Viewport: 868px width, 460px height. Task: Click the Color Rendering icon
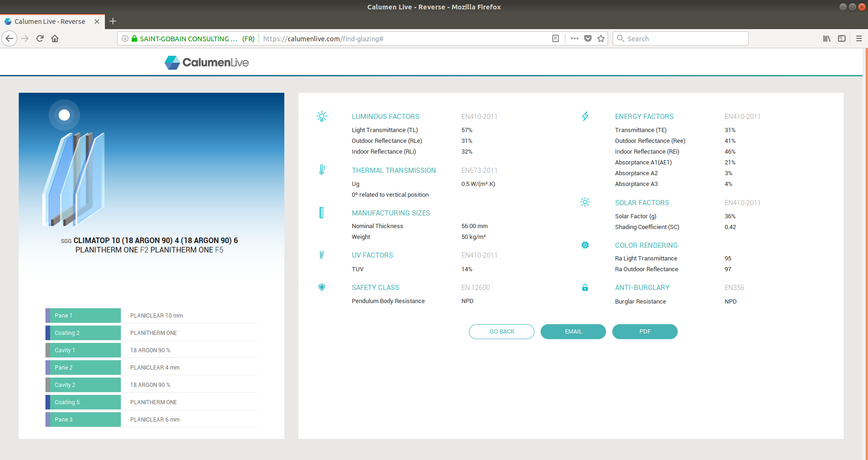pos(585,245)
